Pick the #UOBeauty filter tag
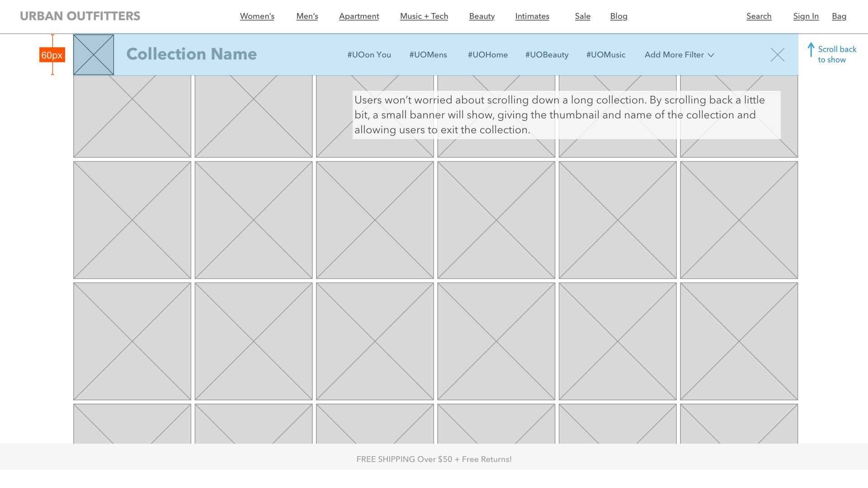This screenshot has width=868, height=488. coord(547,55)
